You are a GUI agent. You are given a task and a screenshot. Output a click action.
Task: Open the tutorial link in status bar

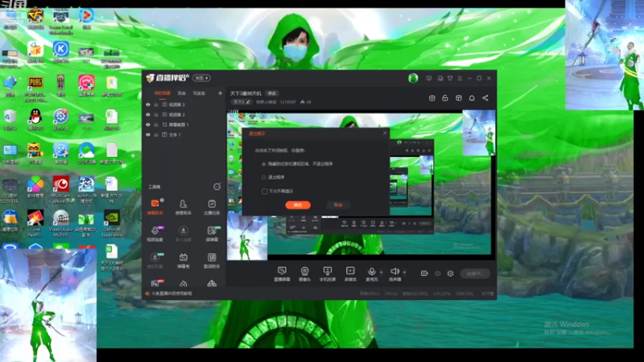pyautogui.click(x=171, y=294)
